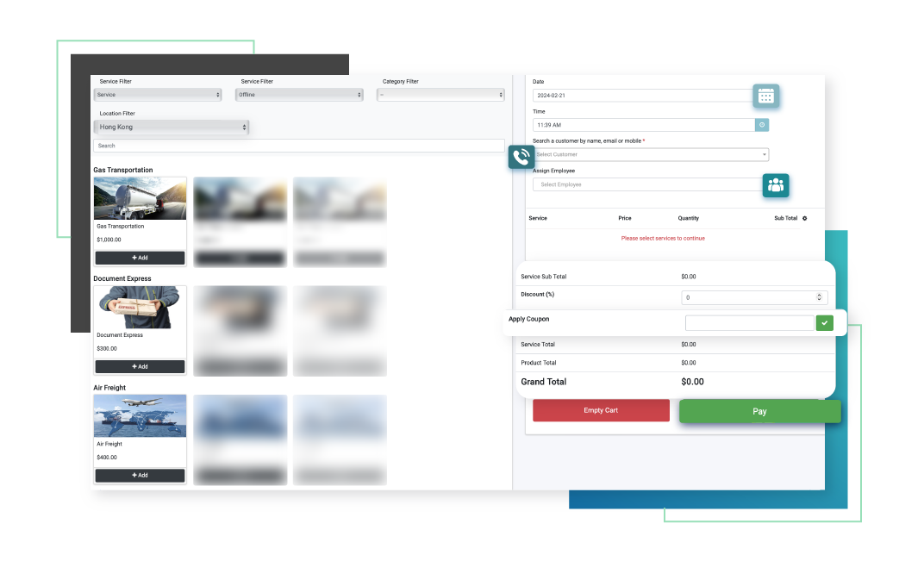Add Document Express service

140,366
